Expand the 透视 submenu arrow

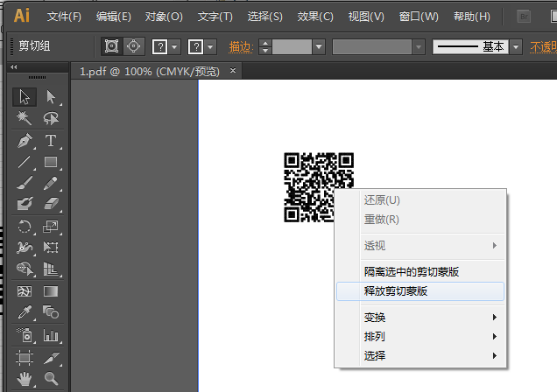[x=494, y=246]
